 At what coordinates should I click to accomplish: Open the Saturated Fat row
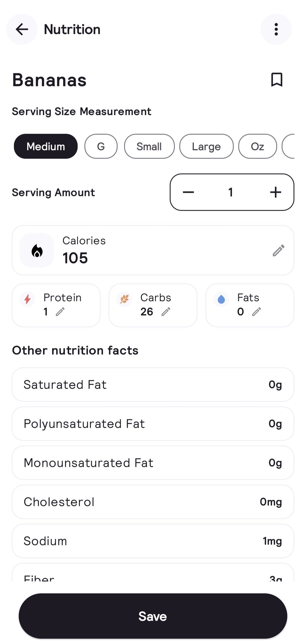click(153, 385)
